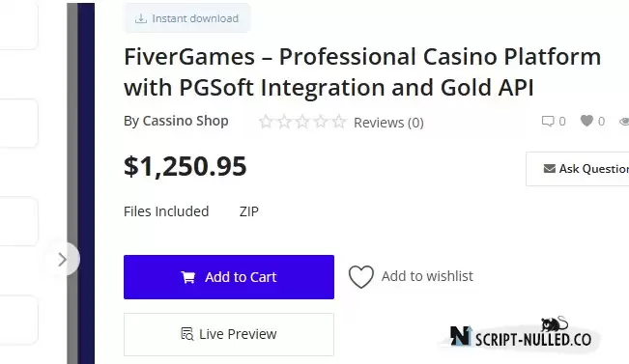Viewport: 629px width, 364px height.
Task: Click the comments speech bubble icon
Action: click(x=548, y=121)
